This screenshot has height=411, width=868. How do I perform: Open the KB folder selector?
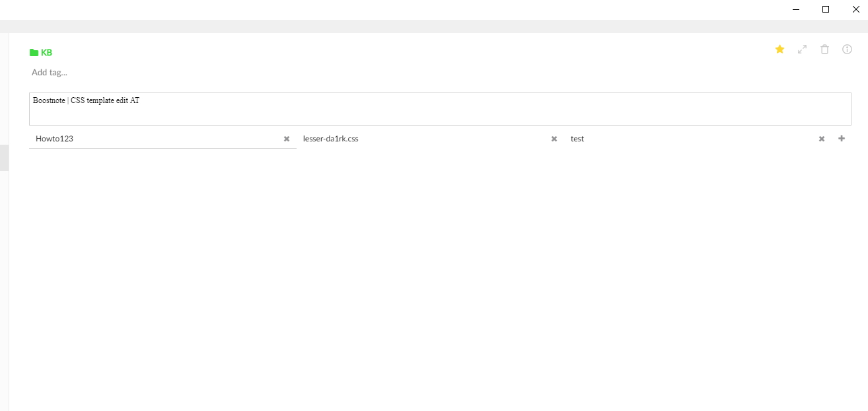pos(41,52)
